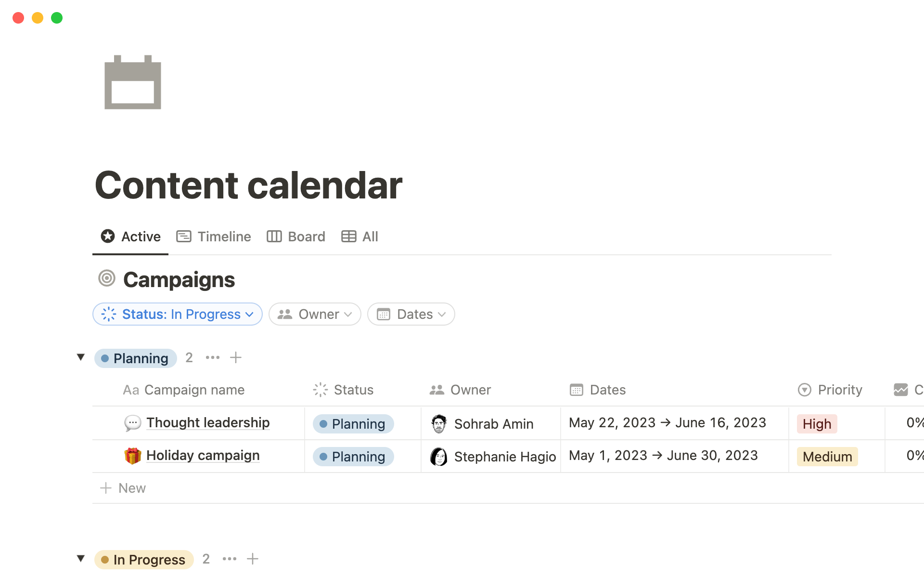Screen dimensions: 924x578
Task: Click the Holiday campaign gift icon
Action: 132,456
